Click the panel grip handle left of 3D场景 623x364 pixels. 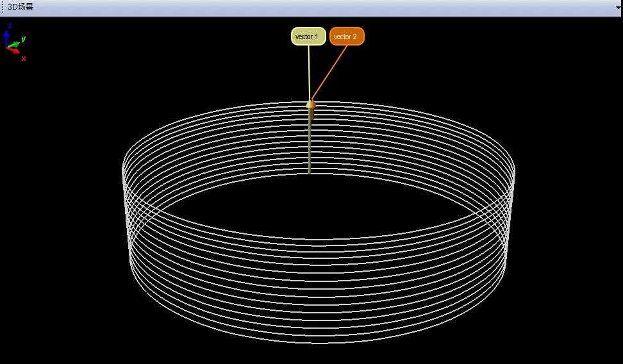tap(3, 7)
